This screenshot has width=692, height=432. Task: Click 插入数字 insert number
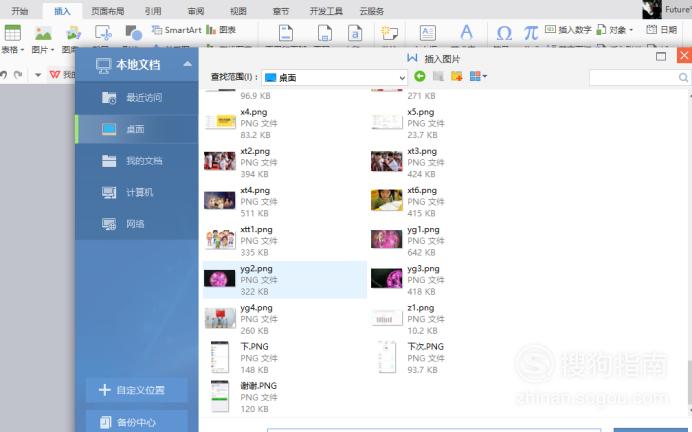(568, 30)
